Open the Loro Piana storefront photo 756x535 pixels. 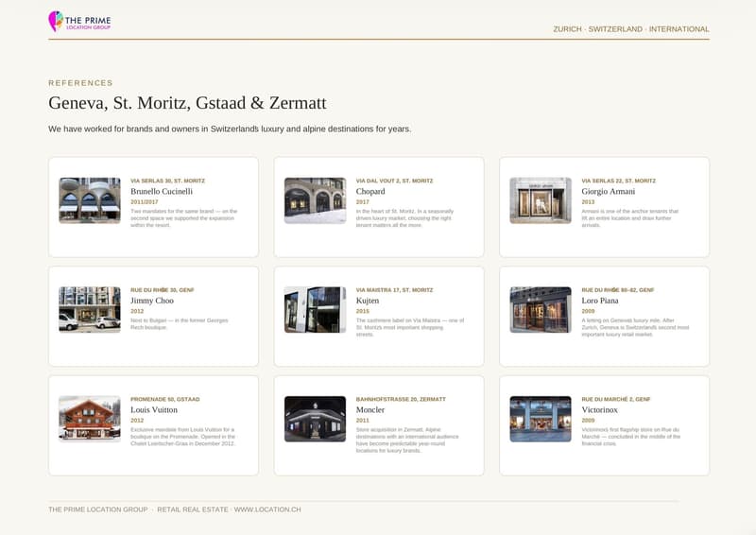click(541, 310)
